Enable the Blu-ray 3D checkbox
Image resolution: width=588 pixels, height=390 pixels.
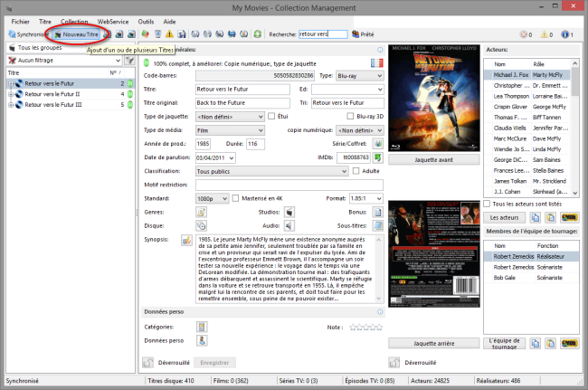pyautogui.click(x=350, y=116)
